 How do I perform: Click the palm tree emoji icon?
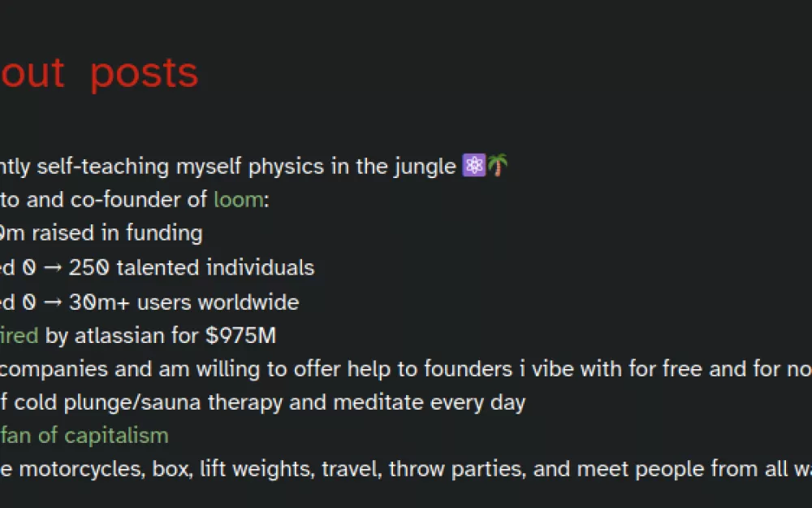[x=498, y=165]
